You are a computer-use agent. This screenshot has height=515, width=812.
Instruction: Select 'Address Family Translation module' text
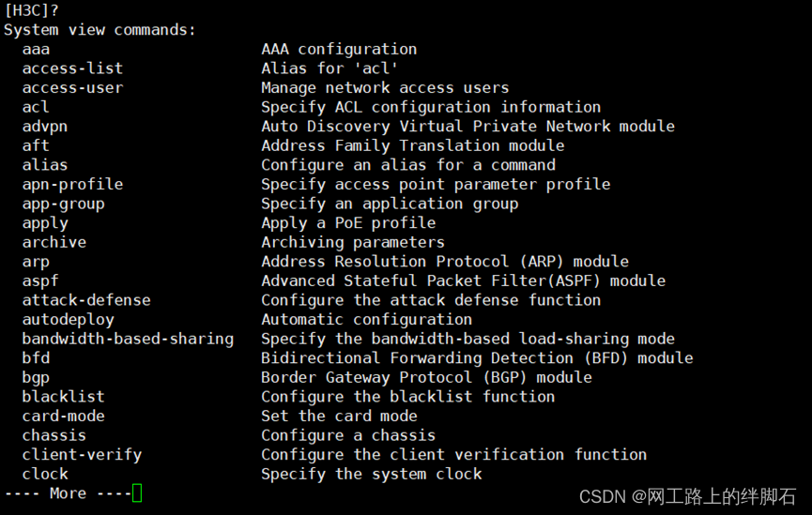413,145
